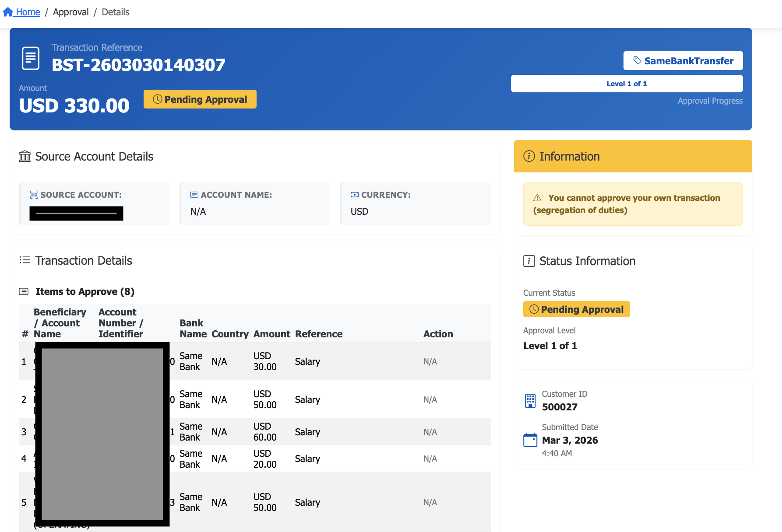Click the Amount column header in items table

point(271,334)
